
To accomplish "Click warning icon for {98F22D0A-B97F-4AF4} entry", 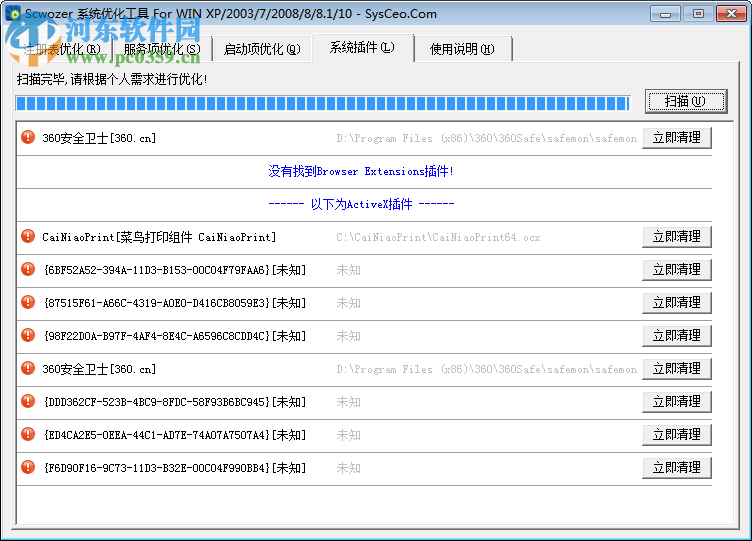I will pos(28,335).
